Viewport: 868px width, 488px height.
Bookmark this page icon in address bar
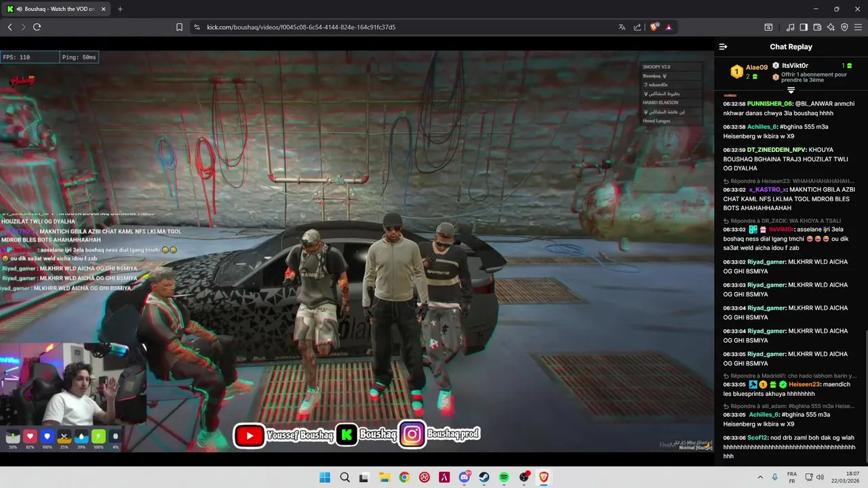(180, 27)
